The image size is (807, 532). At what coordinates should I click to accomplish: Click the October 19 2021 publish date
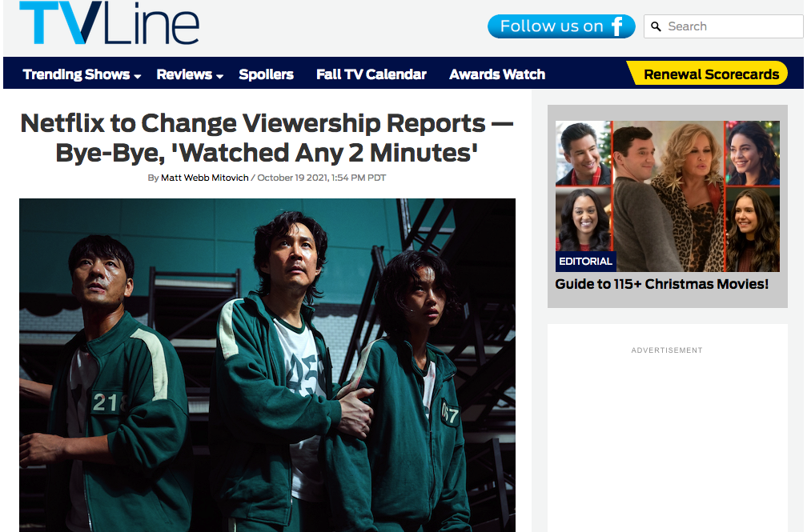click(x=322, y=178)
